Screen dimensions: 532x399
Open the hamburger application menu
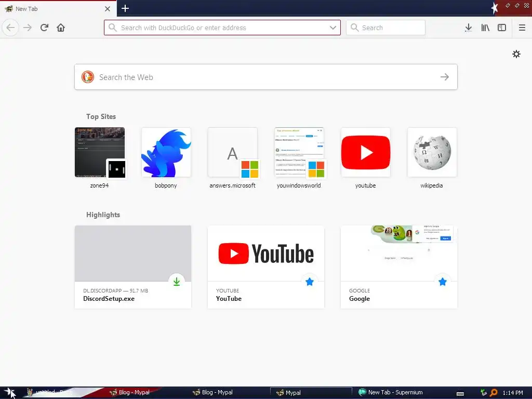pyautogui.click(x=522, y=28)
